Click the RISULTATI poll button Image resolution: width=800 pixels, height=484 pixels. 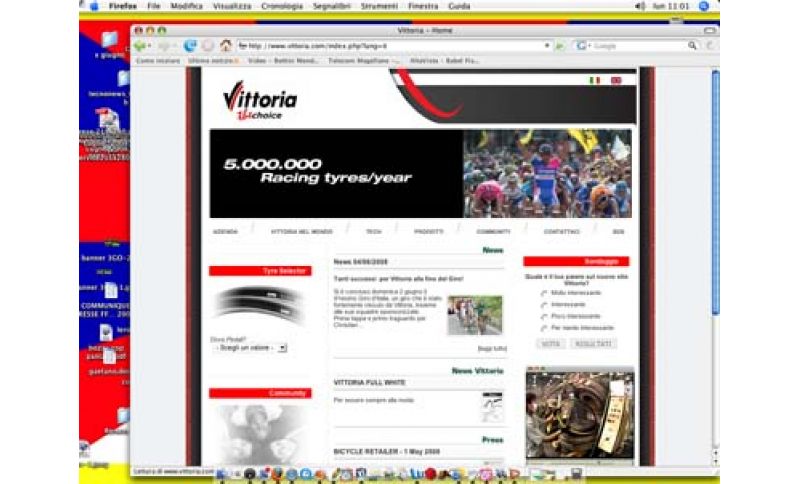pyautogui.click(x=593, y=344)
